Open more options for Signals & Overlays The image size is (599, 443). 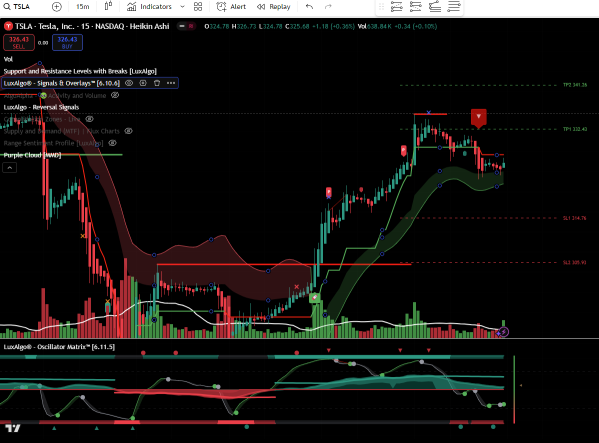tap(171, 83)
